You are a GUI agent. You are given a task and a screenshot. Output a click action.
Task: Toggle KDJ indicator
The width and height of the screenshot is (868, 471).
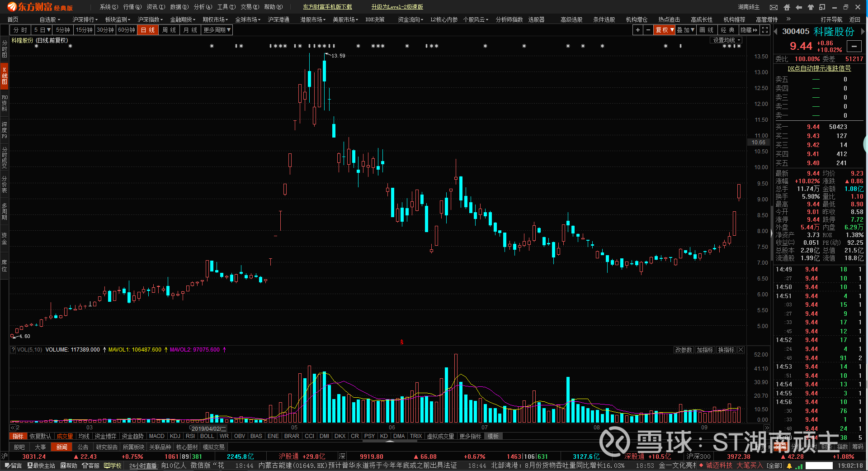pyautogui.click(x=175, y=436)
